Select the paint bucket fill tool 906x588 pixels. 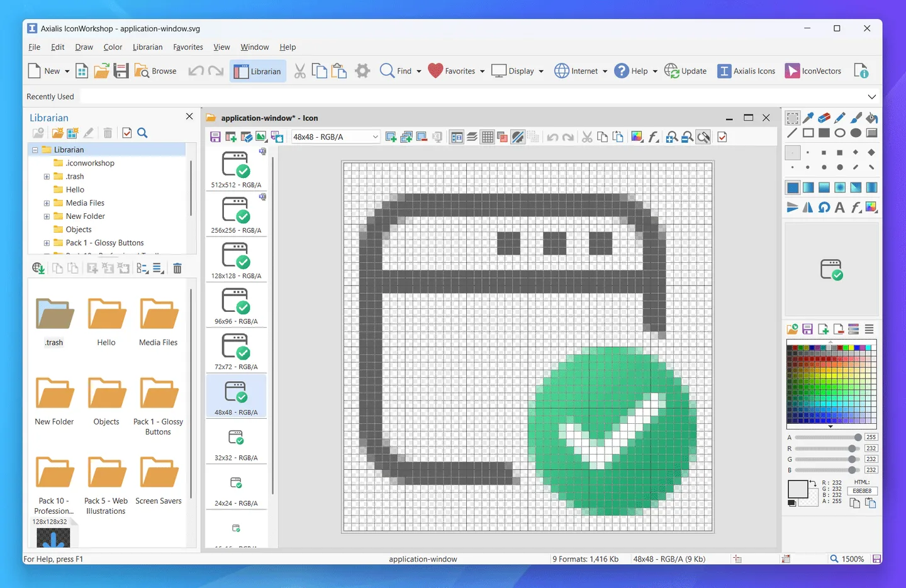[x=871, y=118]
